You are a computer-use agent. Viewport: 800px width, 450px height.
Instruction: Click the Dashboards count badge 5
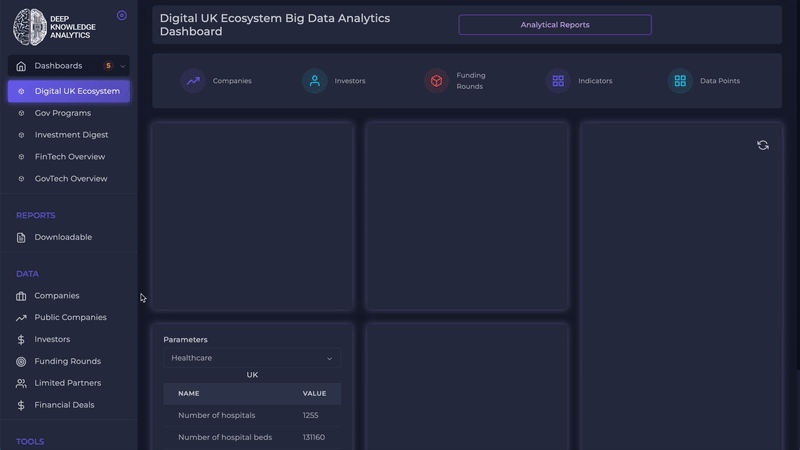[x=108, y=66]
